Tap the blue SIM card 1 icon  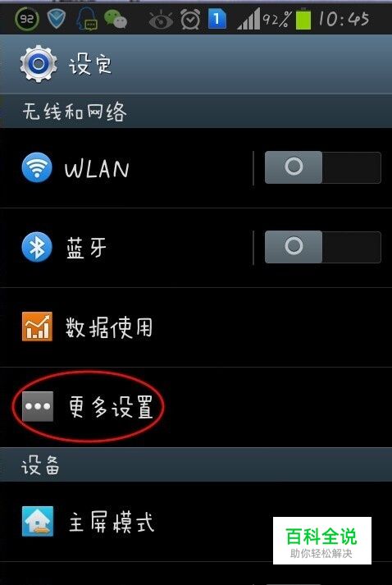[217, 19]
